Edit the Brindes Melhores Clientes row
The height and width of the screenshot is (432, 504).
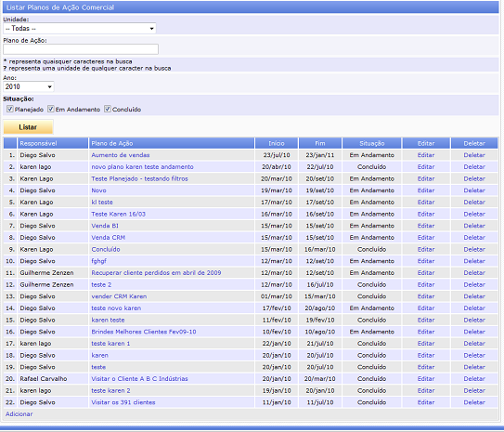tap(426, 332)
